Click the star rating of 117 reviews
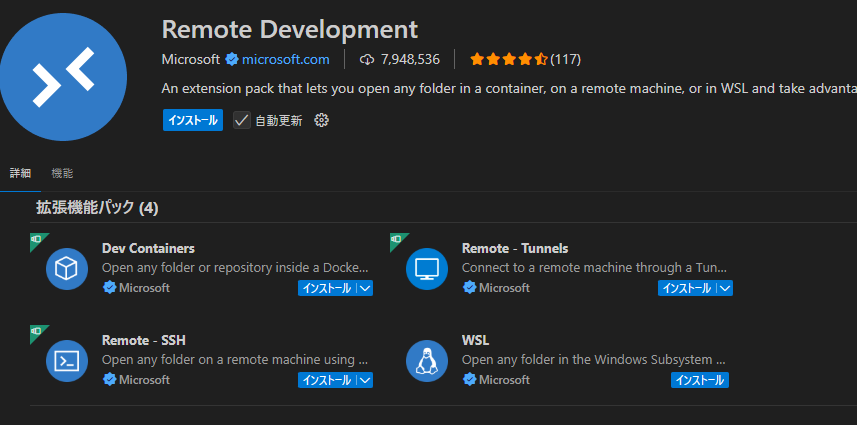 508,59
